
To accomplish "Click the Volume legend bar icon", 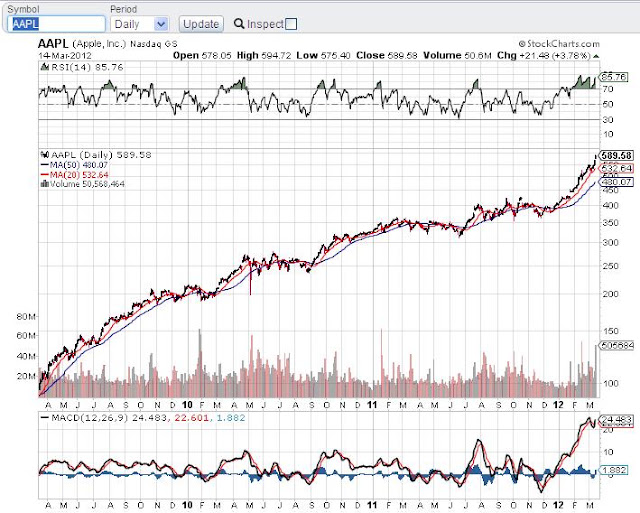I will [44, 184].
